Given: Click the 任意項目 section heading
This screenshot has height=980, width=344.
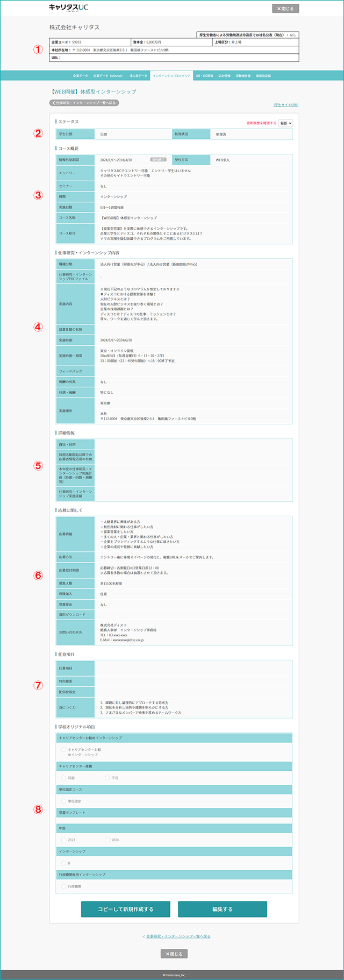Looking at the screenshot, I should click(67, 654).
